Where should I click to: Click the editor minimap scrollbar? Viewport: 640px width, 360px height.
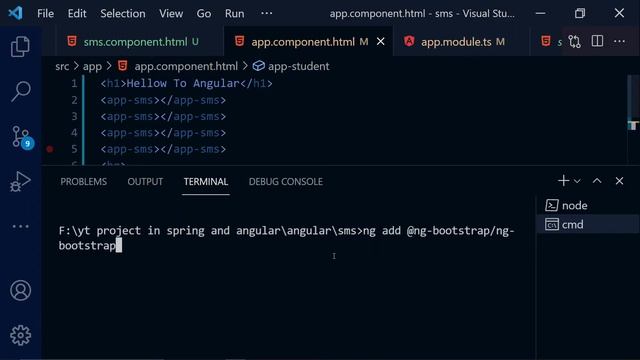point(633,120)
